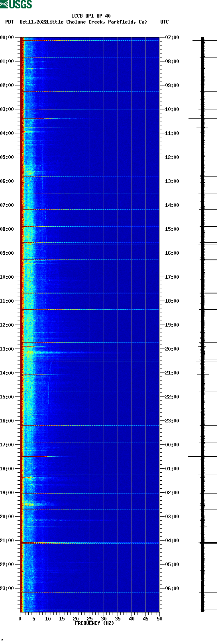The image size is (220, 644).
Task: Click the 'FREQUENCY (HZ)' axis title
Action: (x=94, y=623)
